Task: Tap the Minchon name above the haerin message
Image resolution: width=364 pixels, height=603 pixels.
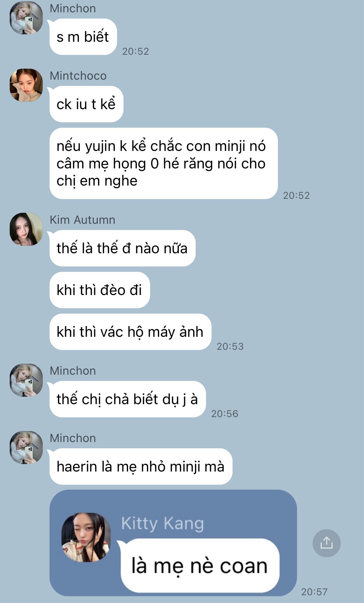Action: click(x=73, y=438)
